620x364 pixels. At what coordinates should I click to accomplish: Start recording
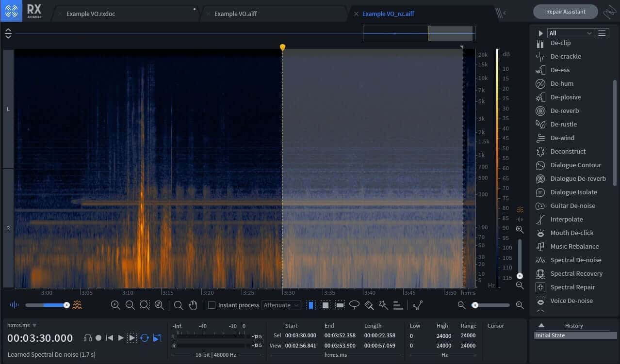[98, 338]
